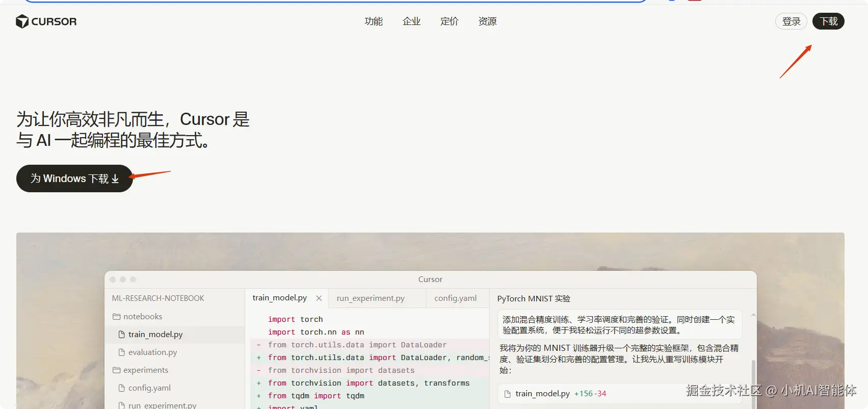Click the line 'import torch'
The image size is (868, 409).
click(x=296, y=319)
